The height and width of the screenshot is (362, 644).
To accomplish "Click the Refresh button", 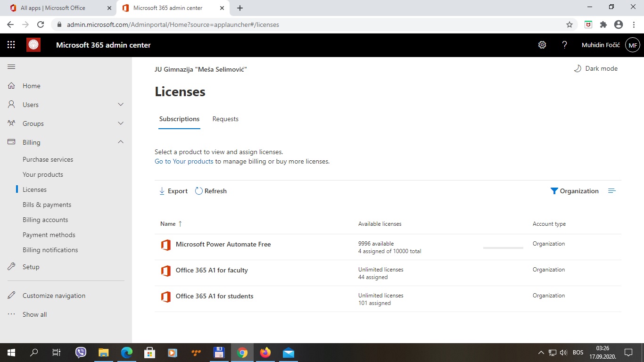I will coord(211,191).
